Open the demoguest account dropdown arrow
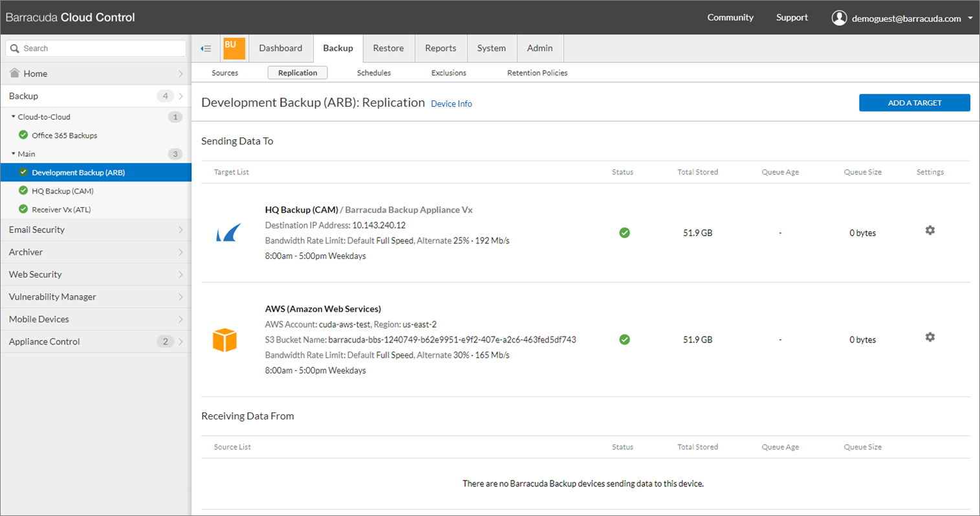The image size is (980, 516). [970, 18]
